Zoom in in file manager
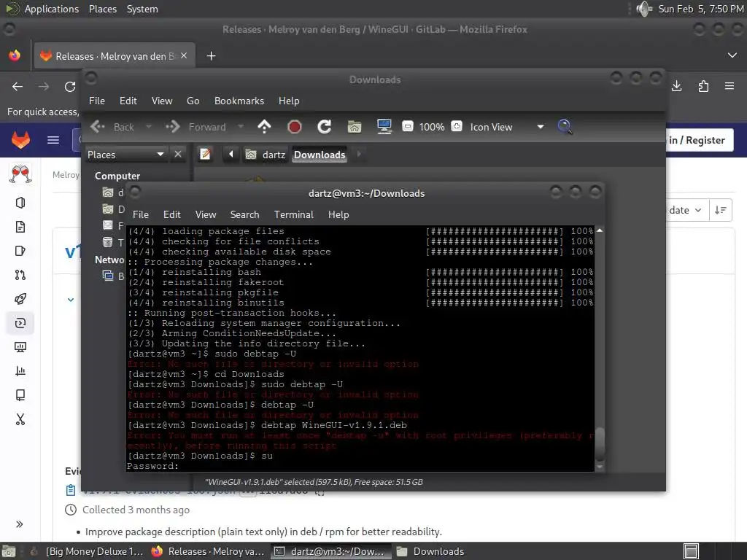This screenshot has height=560, width=747. click(457, 127)
